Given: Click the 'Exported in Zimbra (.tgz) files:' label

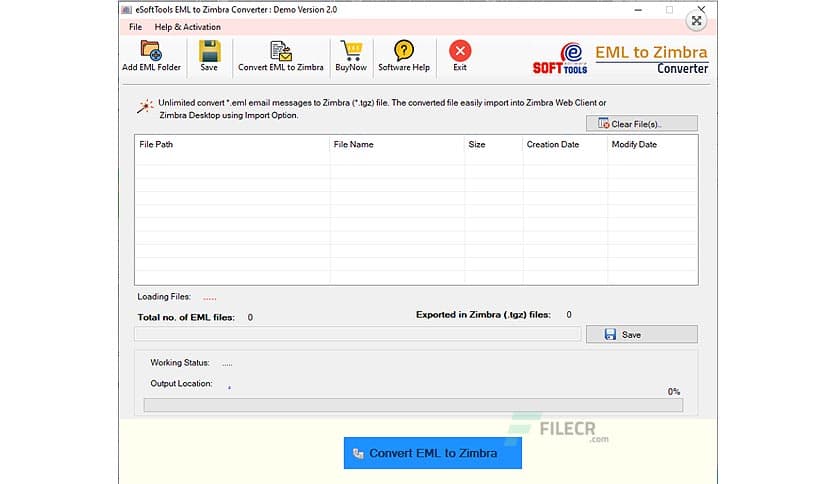Looking at the screenshot, I should [x=483, y=314].
